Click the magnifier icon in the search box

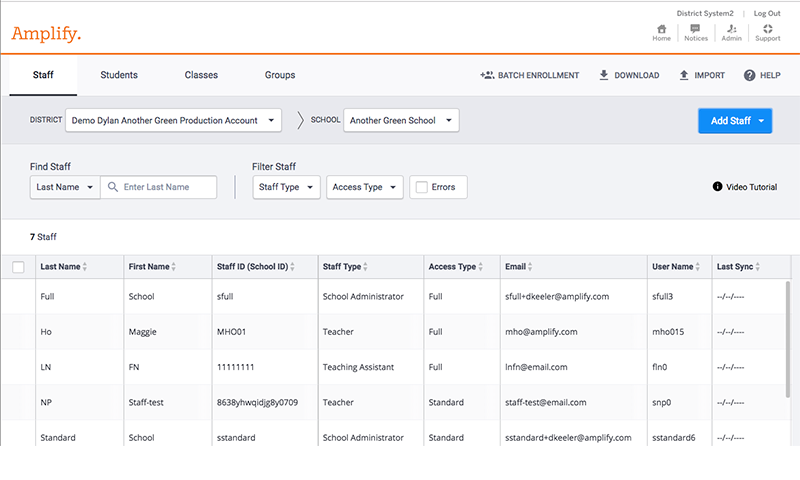click(113, 187)
